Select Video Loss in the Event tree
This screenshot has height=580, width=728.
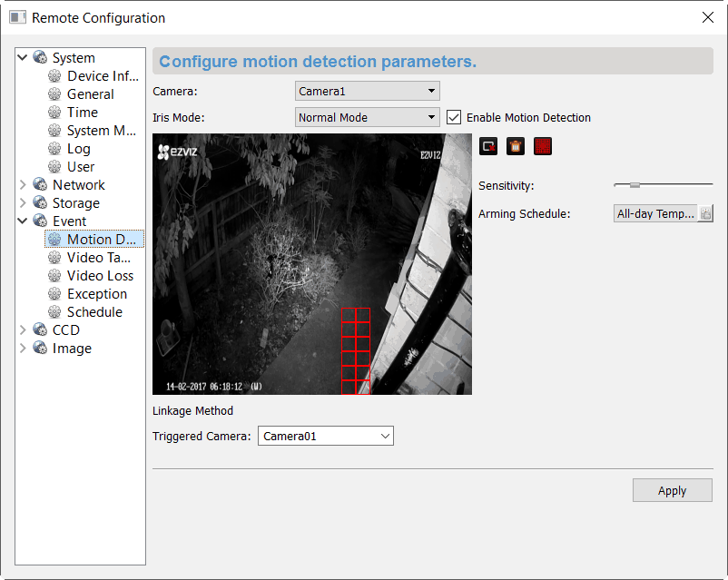(x=100, y=276)
